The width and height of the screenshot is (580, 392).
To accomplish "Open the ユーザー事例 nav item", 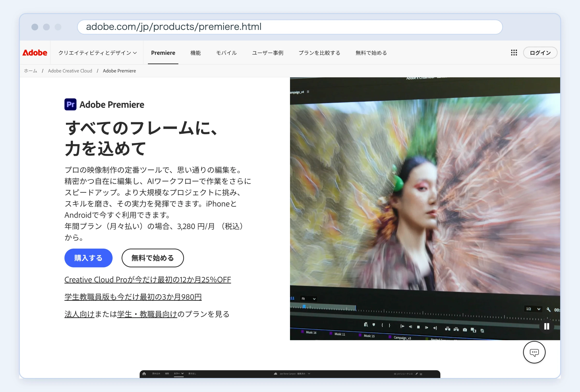I will [268, 53].
